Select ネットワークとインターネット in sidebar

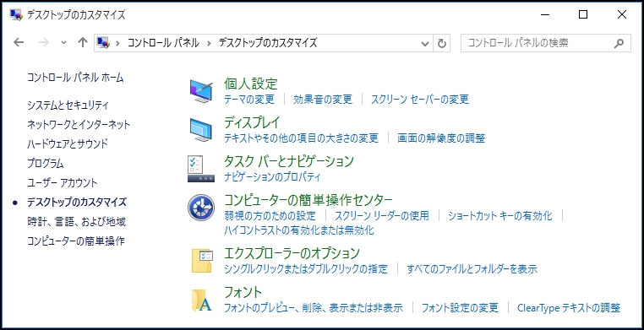tap(79, 125)
